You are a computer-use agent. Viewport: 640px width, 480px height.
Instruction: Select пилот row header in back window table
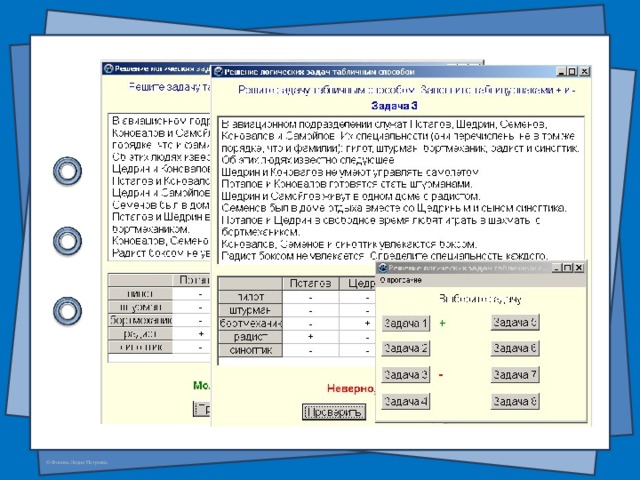140,293
